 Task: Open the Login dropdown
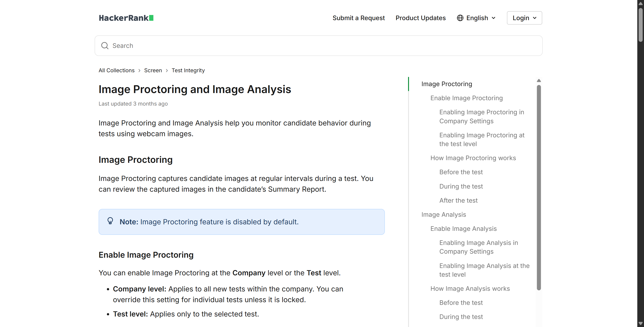pos(524,18)
